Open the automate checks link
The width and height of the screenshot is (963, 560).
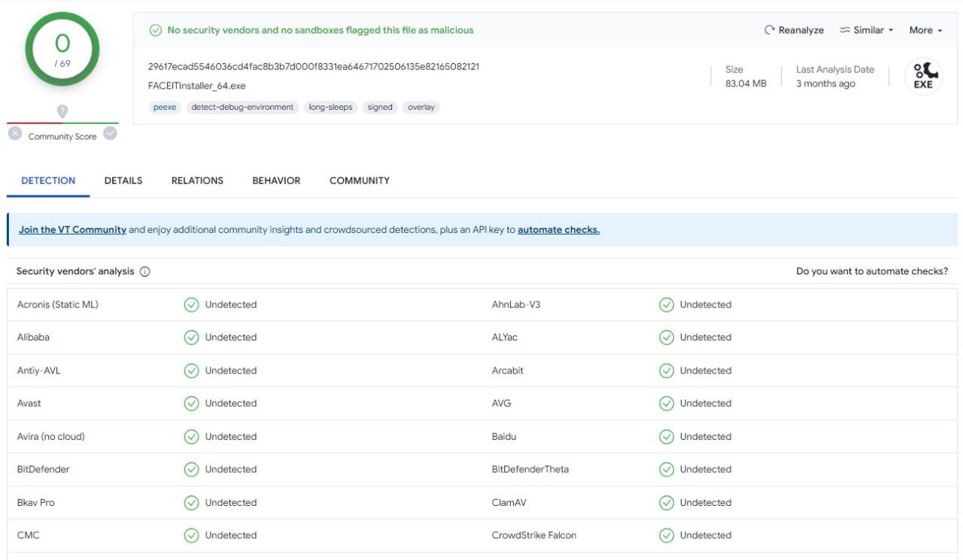point(558,230)
